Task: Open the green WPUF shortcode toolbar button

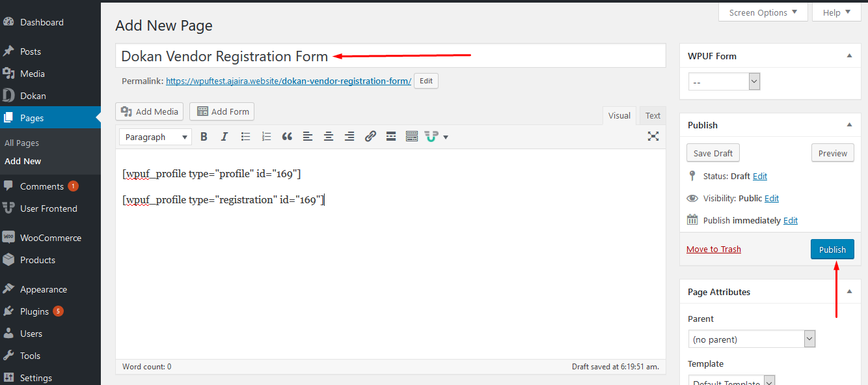Action: 436,137
